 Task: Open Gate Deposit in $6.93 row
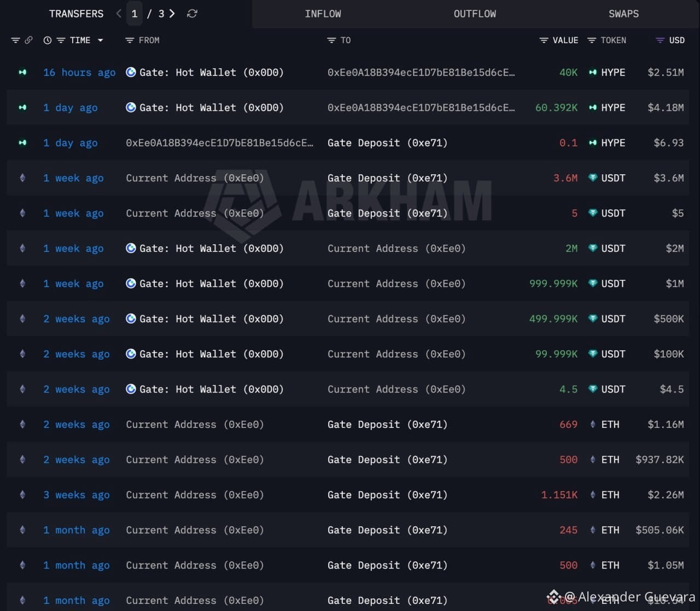pyautogui.click(x=387, y=143)
